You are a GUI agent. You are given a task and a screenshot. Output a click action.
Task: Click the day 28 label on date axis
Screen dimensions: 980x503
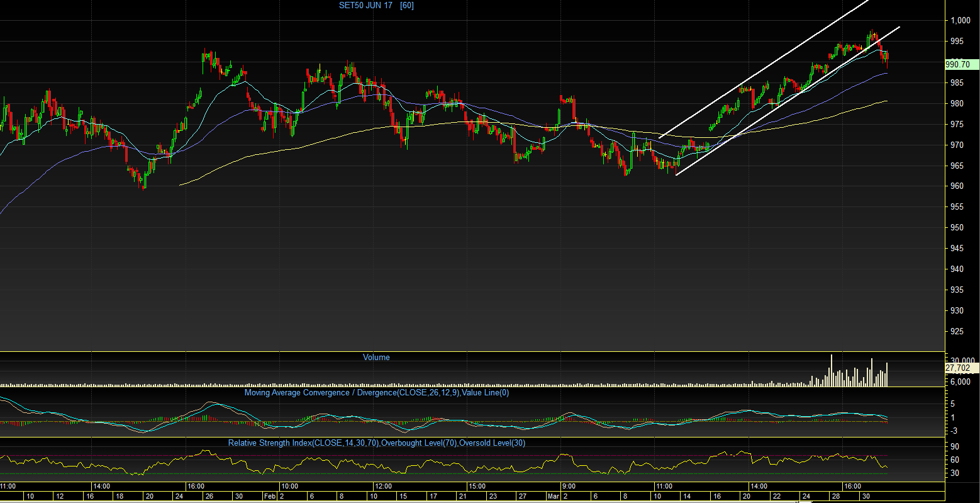pos(835,497)
